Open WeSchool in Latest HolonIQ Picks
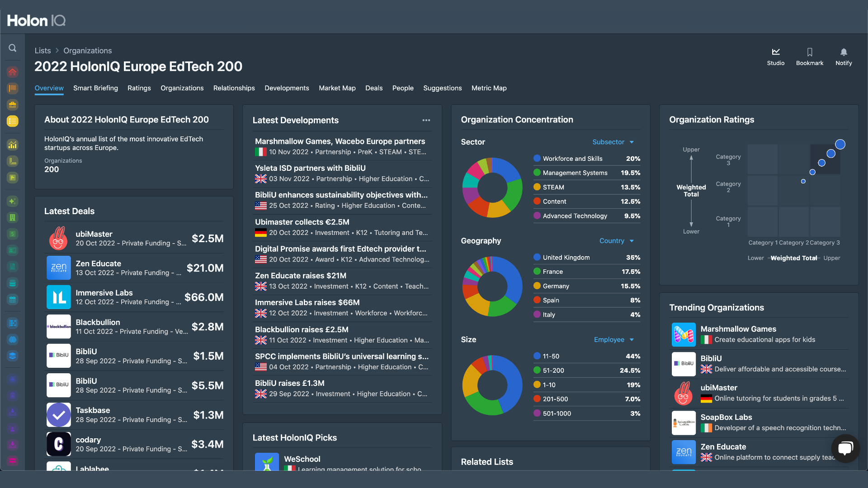 pyautogui.click(x=342, y=461)
